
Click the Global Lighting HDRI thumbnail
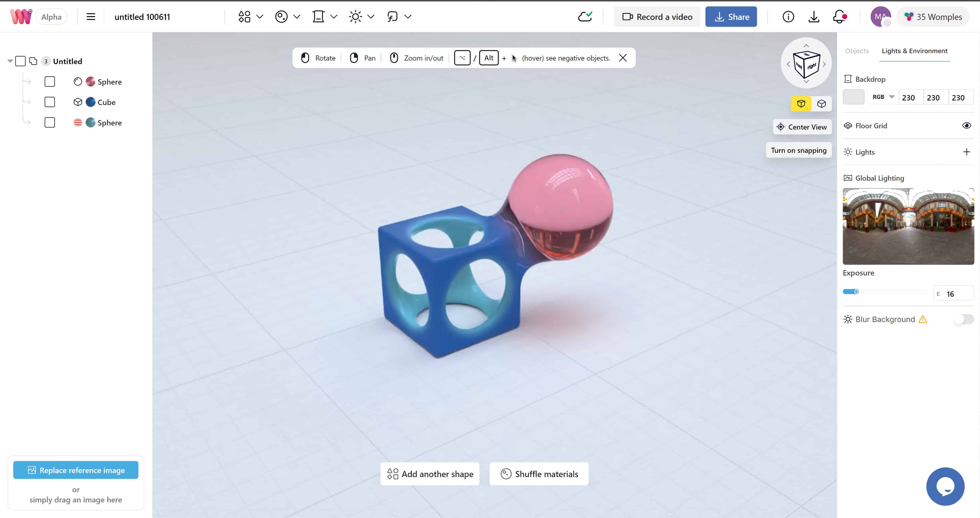click(x=908, y=226)
